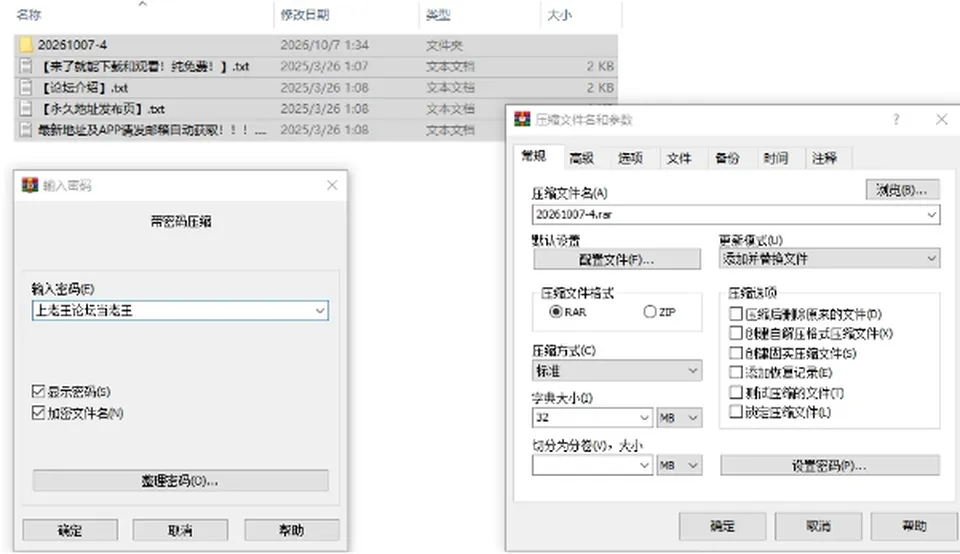Switch to the 文件 tab
960x554 pixels.
click(x=679, y=158)
